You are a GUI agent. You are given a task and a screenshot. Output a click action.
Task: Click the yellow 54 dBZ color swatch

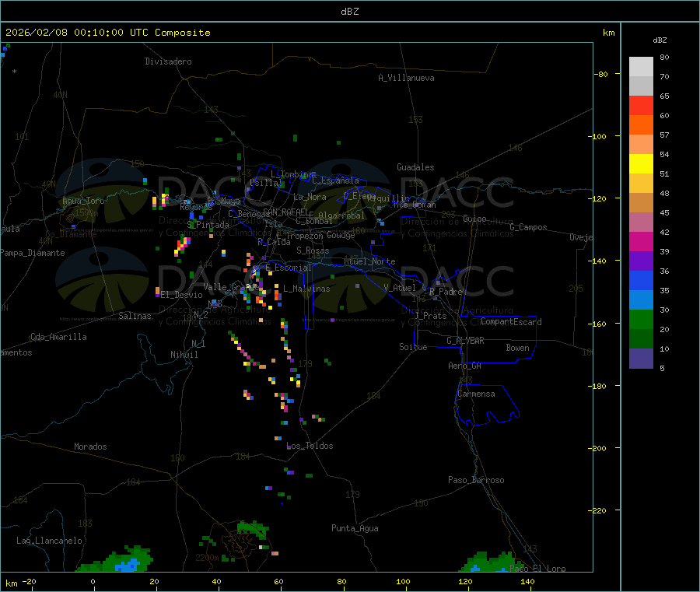641,164
